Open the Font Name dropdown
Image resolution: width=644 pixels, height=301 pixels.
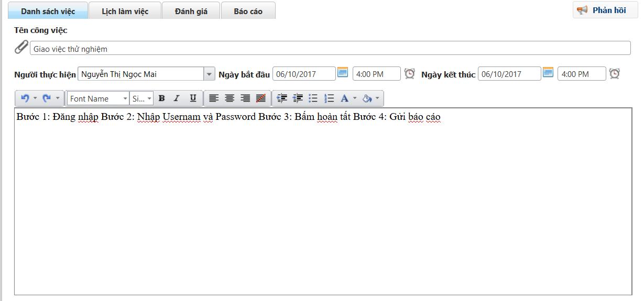point(98,98)
